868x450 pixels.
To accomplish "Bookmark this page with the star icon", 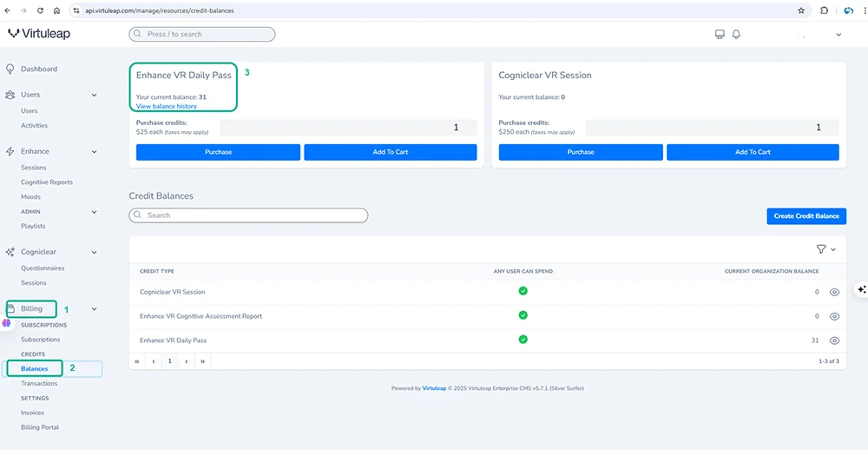I will click(801, 10).
